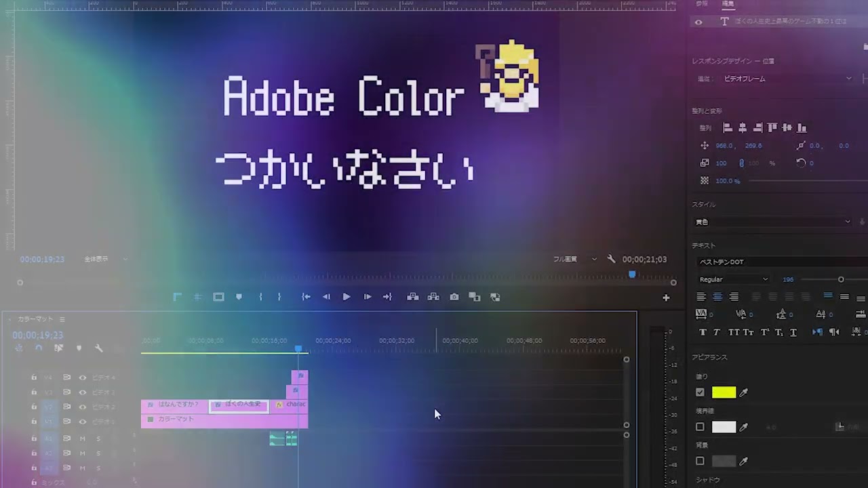Open the Pin To dropdown showing ビデオフレーム
The image size is (868, 488).
787,79
